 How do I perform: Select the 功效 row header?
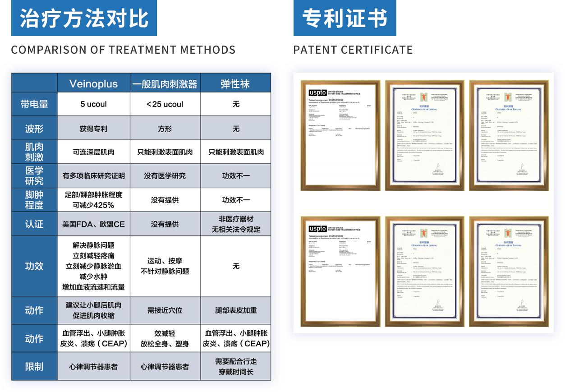(x=34, y=266)
